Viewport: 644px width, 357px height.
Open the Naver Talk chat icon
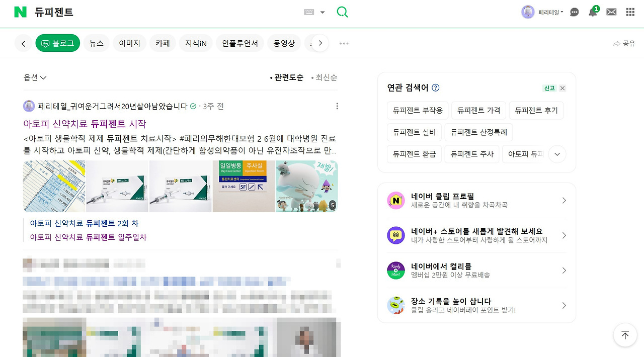coord(574,11)
